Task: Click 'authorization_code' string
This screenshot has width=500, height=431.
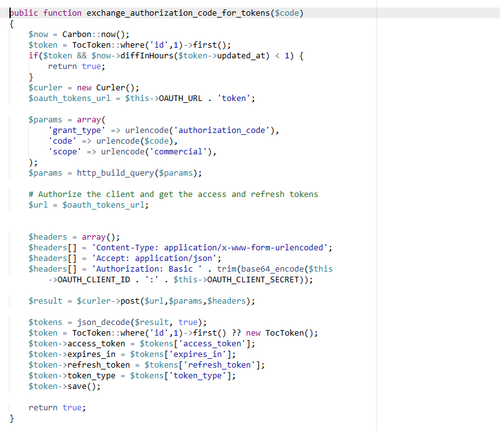Action: coord(222,130)
